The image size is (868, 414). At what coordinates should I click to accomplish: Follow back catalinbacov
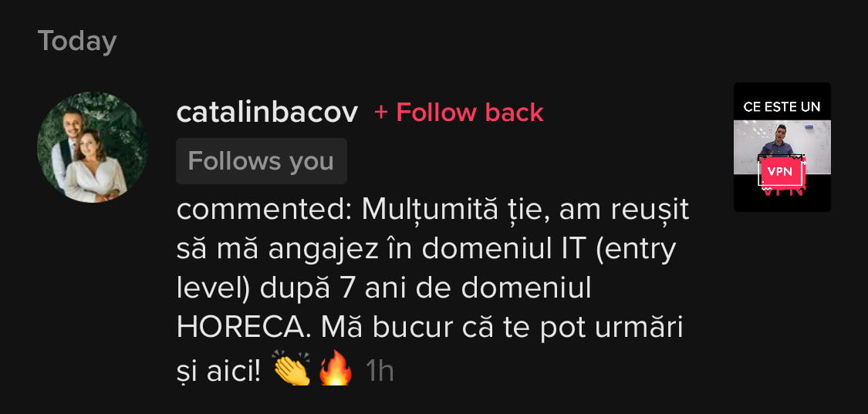pyautogui.click(x=459, y=113)
